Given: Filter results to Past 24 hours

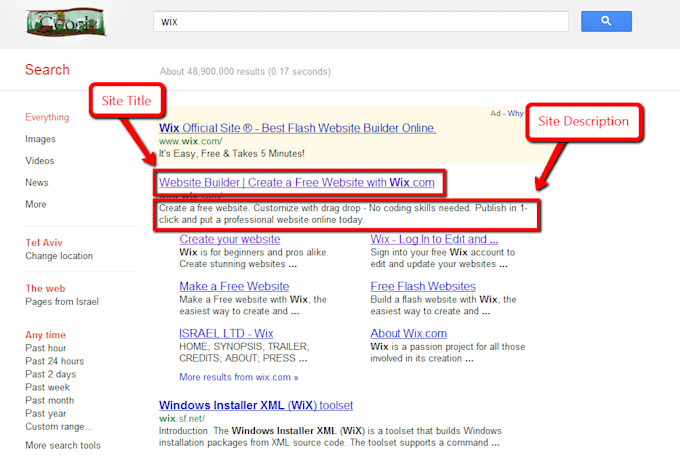Looking at the screenshot, I should click(x=55, y=361).
